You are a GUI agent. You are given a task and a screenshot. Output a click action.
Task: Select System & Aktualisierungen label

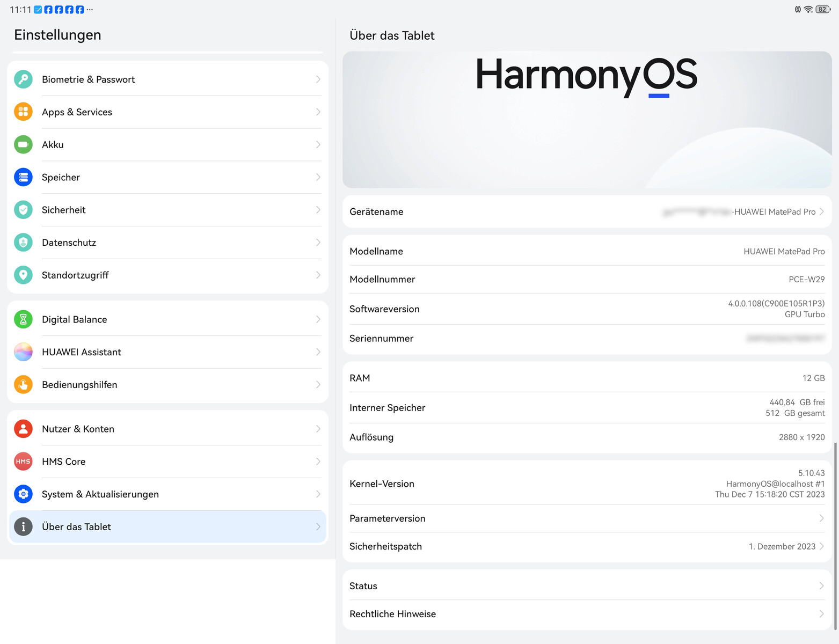pyautogui.click(x=100, y=494)
